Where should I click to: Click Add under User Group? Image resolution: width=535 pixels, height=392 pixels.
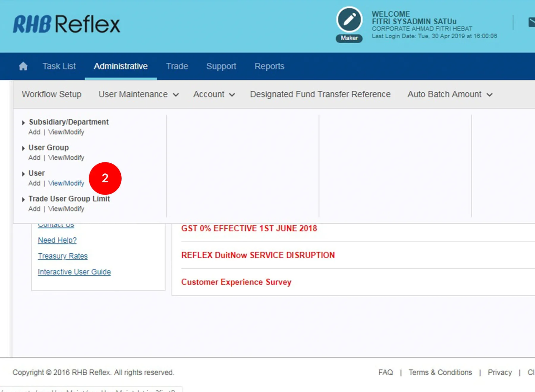(x=34, y=158)
